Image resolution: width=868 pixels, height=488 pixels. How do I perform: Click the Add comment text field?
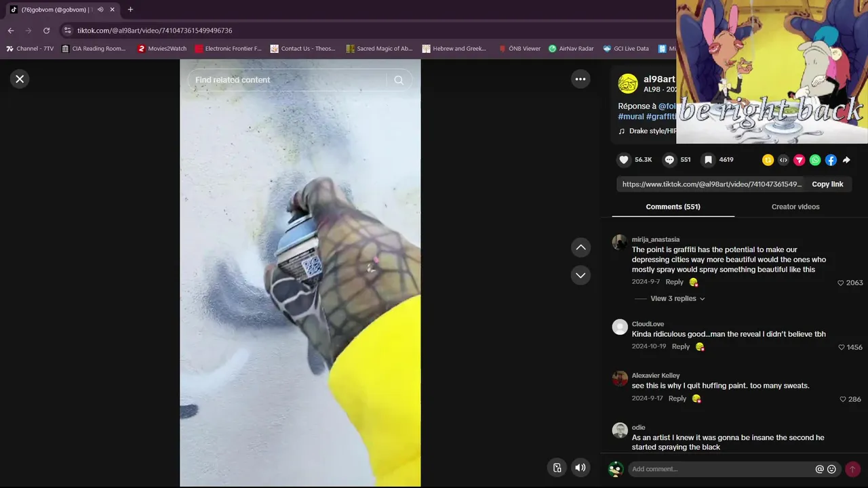722,469
